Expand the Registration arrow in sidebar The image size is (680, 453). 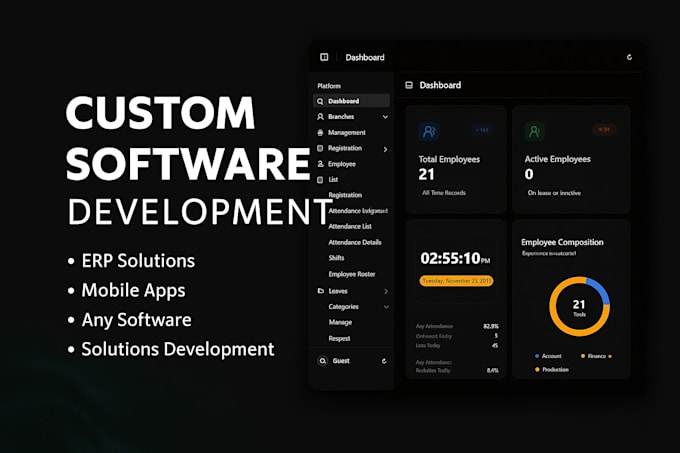click(385, 150)
